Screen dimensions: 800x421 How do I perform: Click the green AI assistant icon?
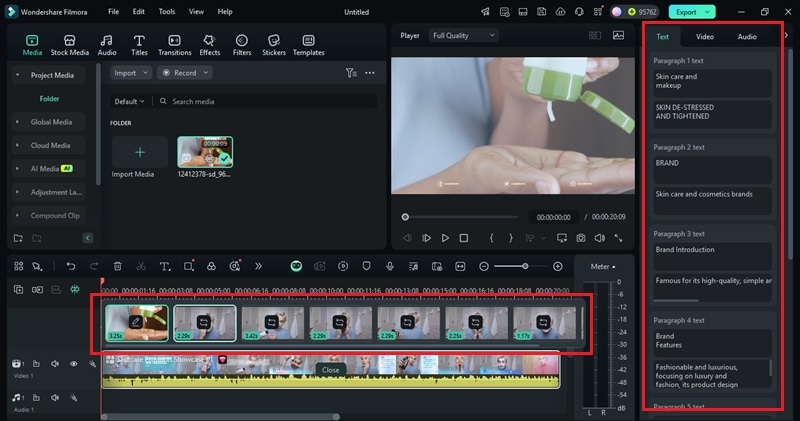click(x=296, y=266)
